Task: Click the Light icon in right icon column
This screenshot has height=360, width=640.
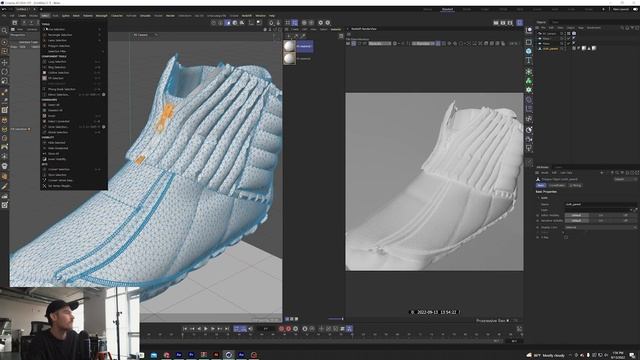Action: pos(529,148)
